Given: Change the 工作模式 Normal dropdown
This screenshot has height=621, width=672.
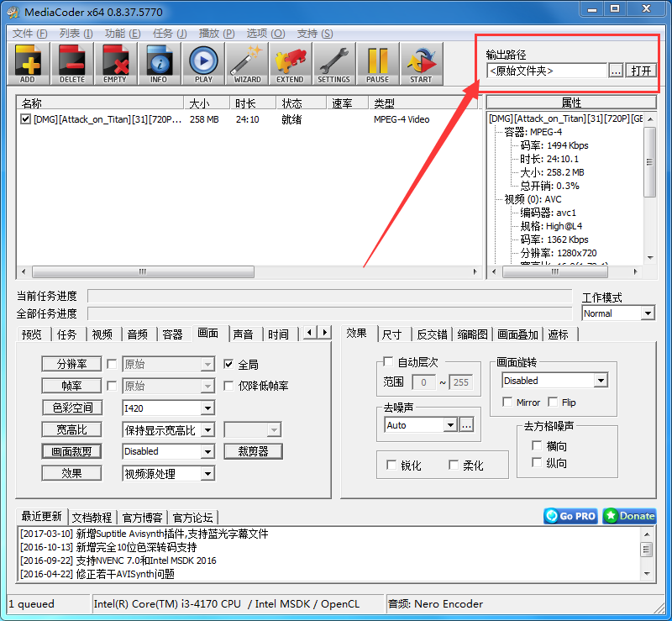Looking at the screenshot, I should (x=617, y=313).
